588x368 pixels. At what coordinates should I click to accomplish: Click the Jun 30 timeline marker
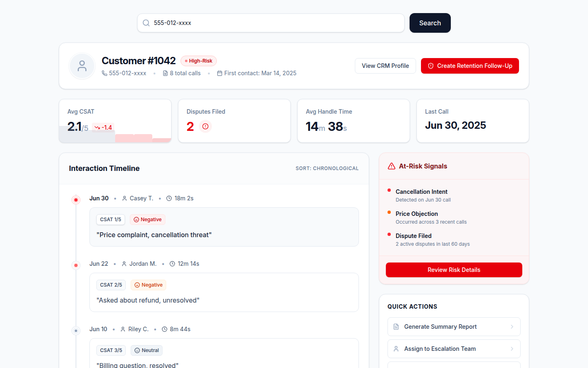(76, 200)
